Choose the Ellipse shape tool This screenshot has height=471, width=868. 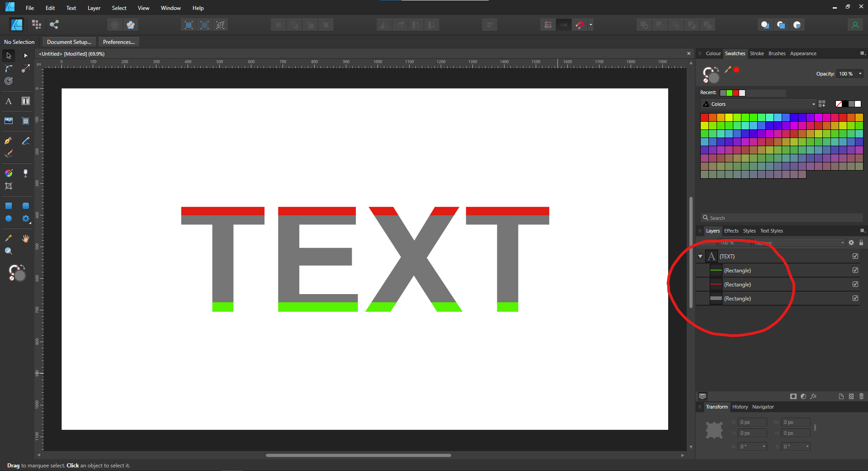[8, 219]
